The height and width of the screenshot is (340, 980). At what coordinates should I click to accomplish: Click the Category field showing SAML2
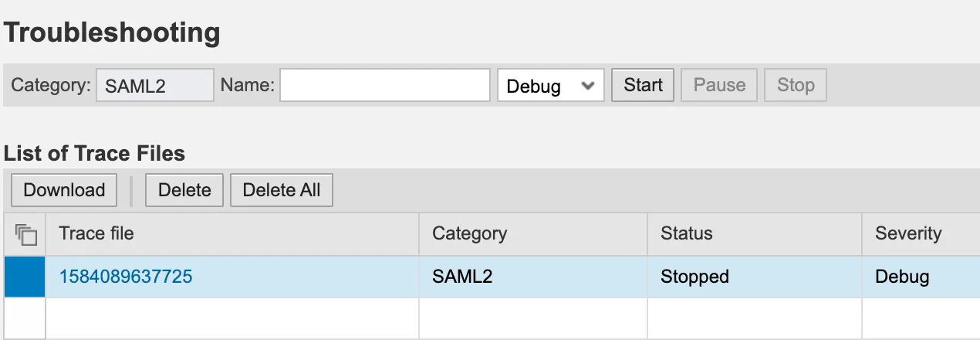coord(154,86)
